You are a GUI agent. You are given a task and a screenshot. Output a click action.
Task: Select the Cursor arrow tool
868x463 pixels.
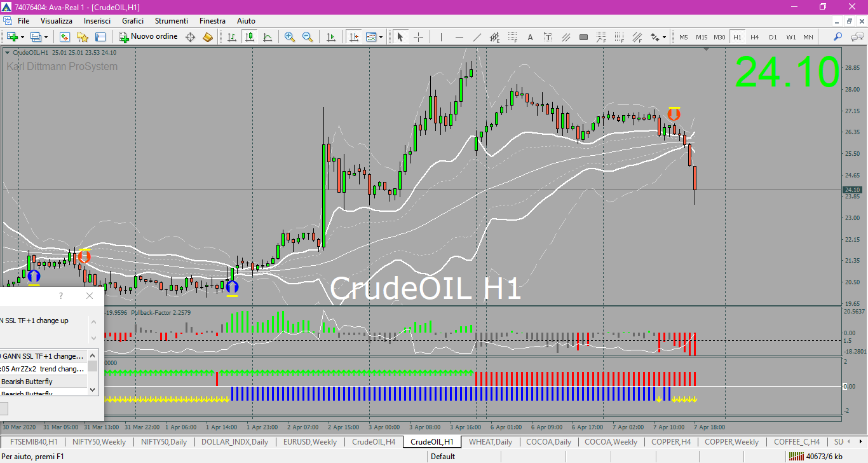coord(400,37)
